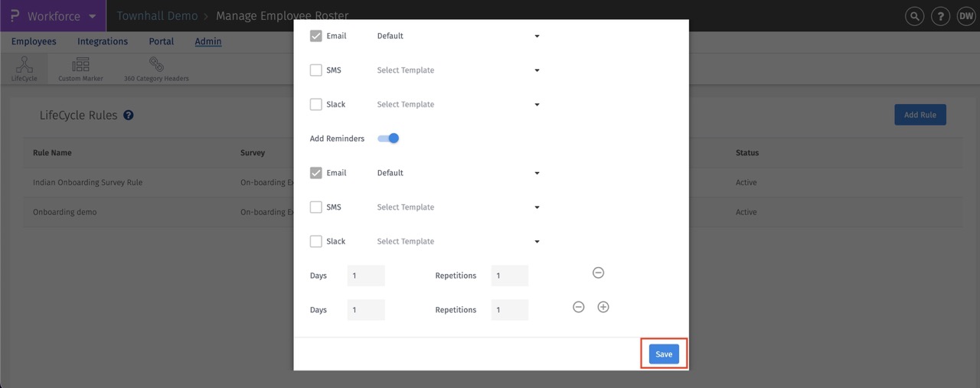Click the search icon in the header
Image resolution: width=980 pixels, height=388 pixels.
(914, 16)
